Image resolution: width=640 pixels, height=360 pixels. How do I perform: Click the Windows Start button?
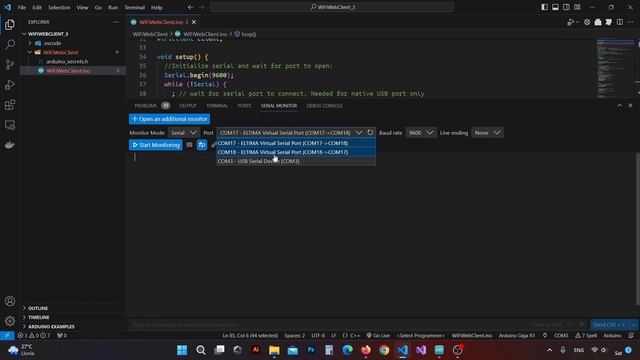(182, 350)
